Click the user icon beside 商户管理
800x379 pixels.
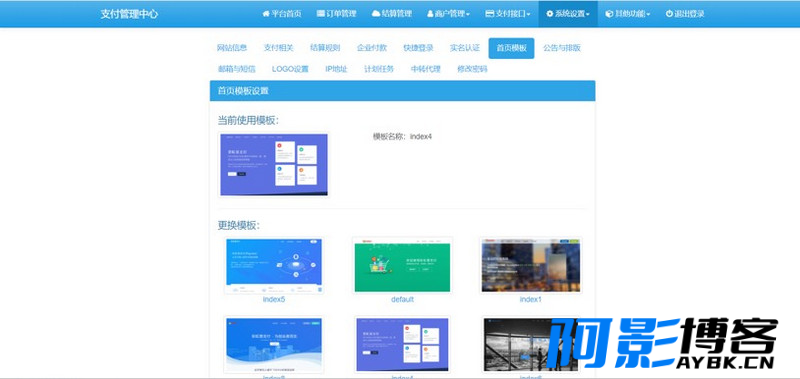[430, 14]
